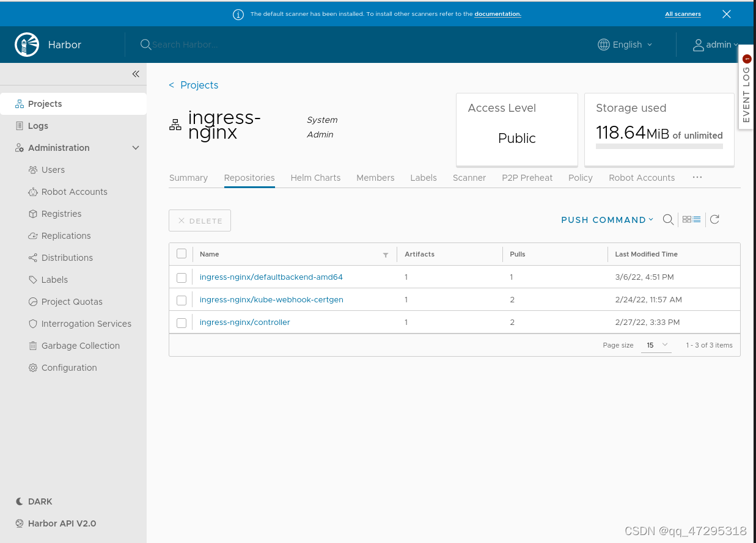Sort by Last Modified Time column header
This screenshot has height=543, width=756.
click(647, 254)
